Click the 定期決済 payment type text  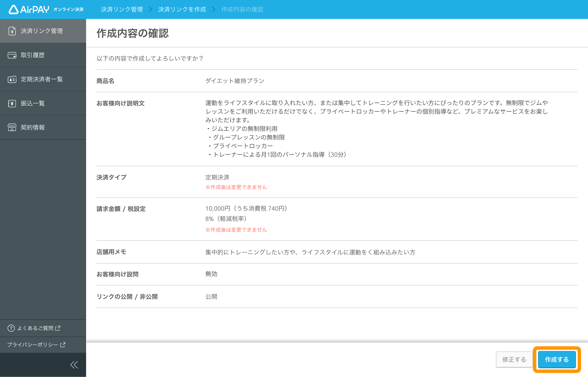(217, 177)
